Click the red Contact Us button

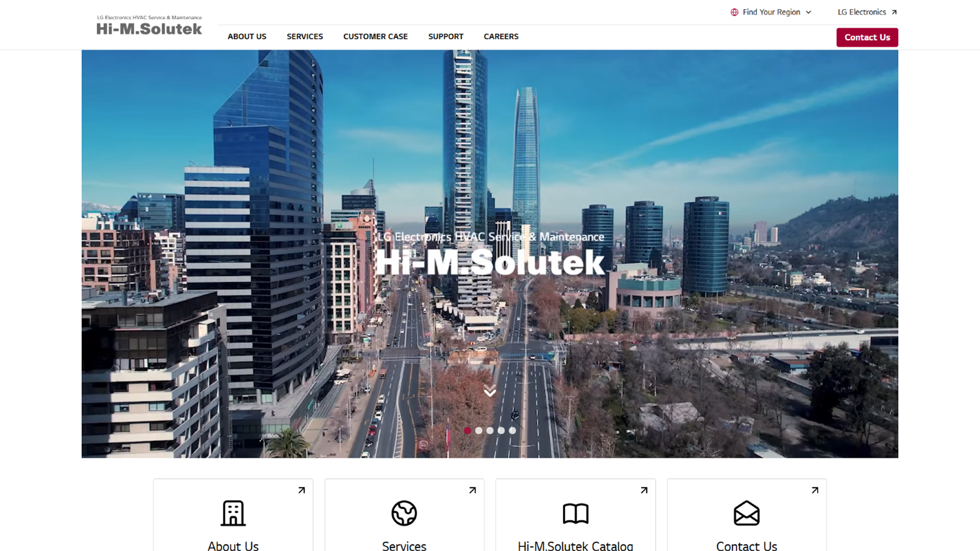pyautogui.click(x=867, y=37)
